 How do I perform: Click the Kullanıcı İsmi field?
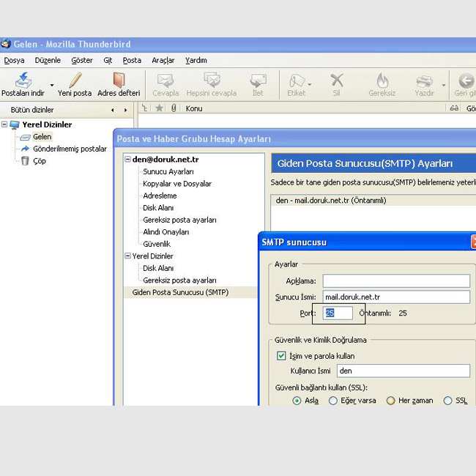(404, 371)
